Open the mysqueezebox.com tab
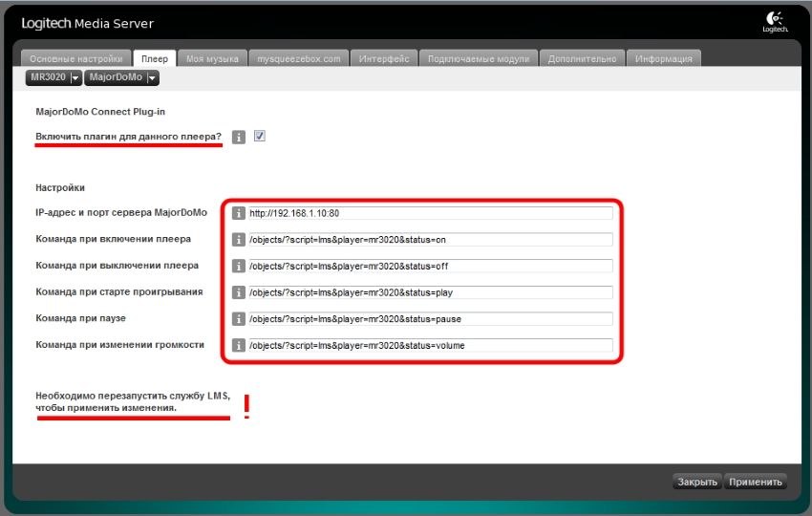The image size is (812, 516). pyautogui.click(x=299, y=58)
